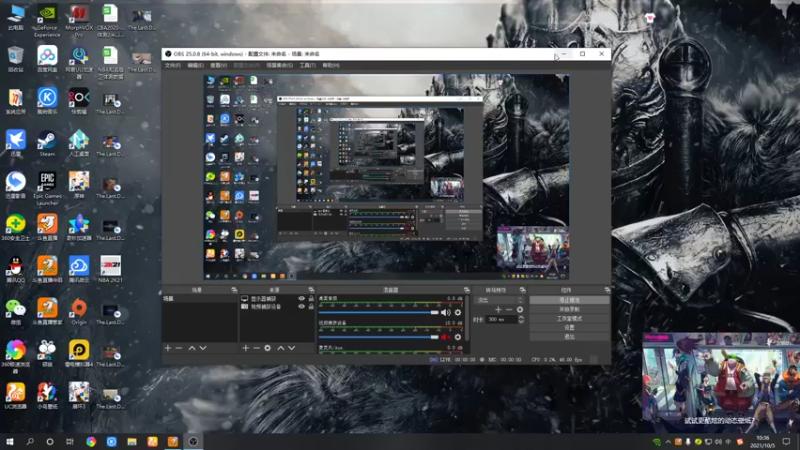This screenshot has width=800, height=450.
Task: Open the View menu in OBS
Action: [218, 65]
